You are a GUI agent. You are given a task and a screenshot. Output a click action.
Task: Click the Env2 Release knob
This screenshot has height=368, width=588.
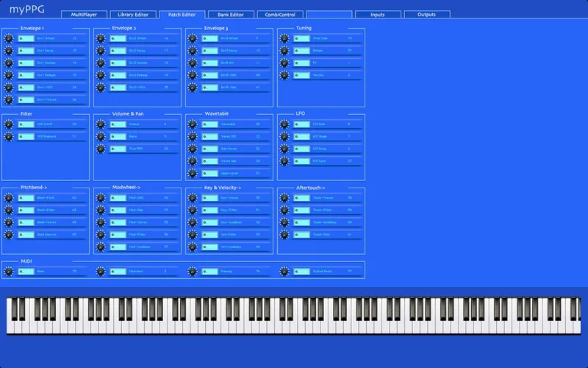pyautogui.click(x=101, y=75)
